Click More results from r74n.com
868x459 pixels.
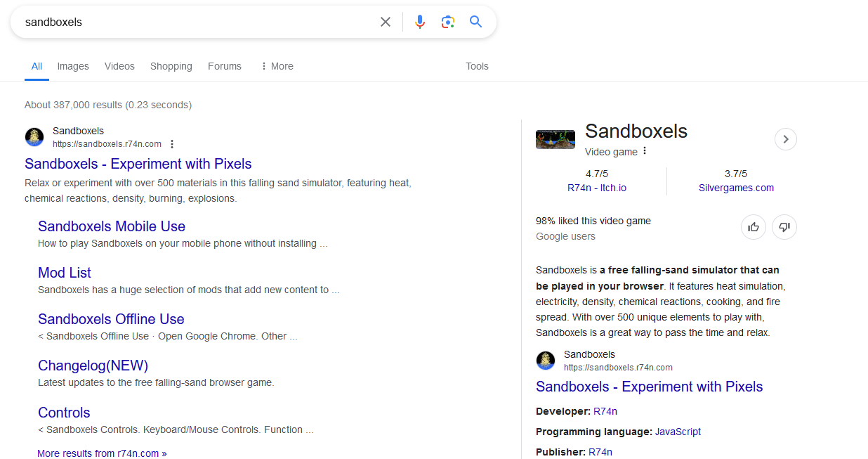tap(102, 453)
